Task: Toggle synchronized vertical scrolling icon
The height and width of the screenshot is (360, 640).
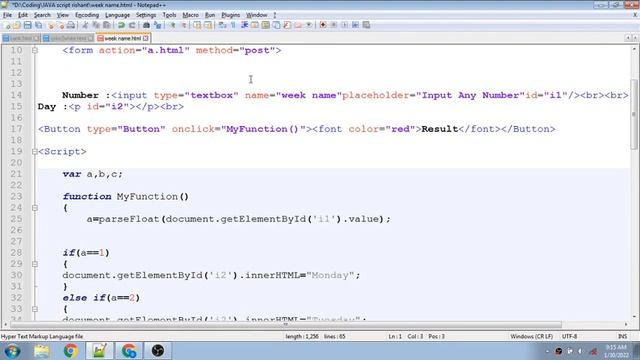Action: point(198,25)
